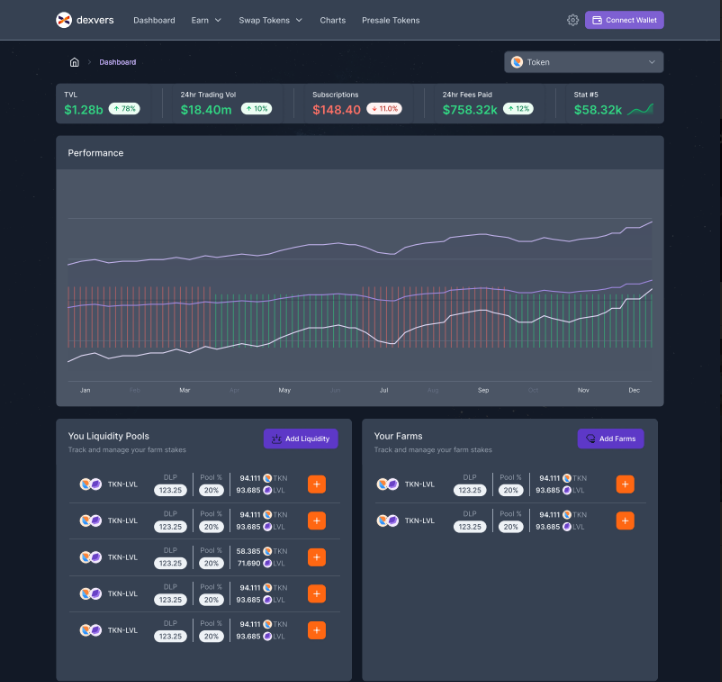This screenshot has height=682, width=722.
Task: Click token pair icon in first farm row
Action: coord(387,484)
